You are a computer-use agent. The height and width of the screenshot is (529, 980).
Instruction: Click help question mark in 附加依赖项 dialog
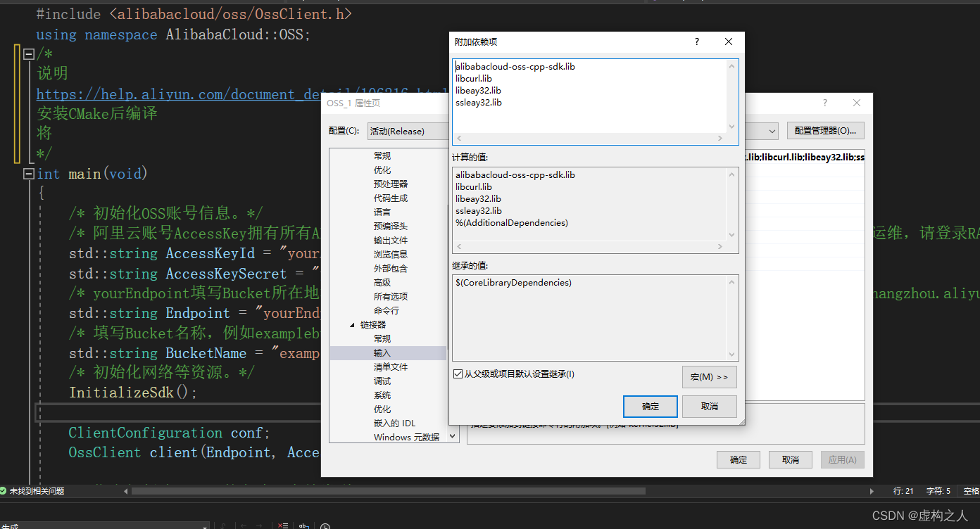pyautogui.click(x=697, y=42)
